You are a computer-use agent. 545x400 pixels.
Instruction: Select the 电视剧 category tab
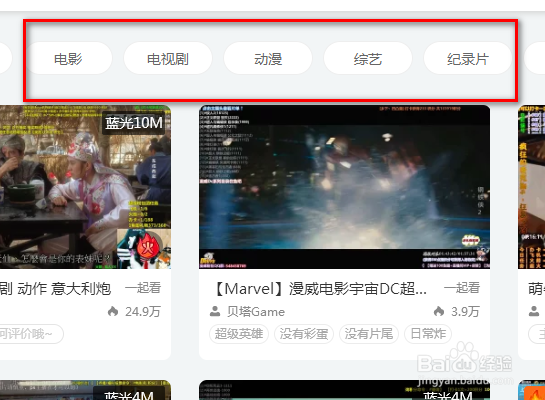168,58
